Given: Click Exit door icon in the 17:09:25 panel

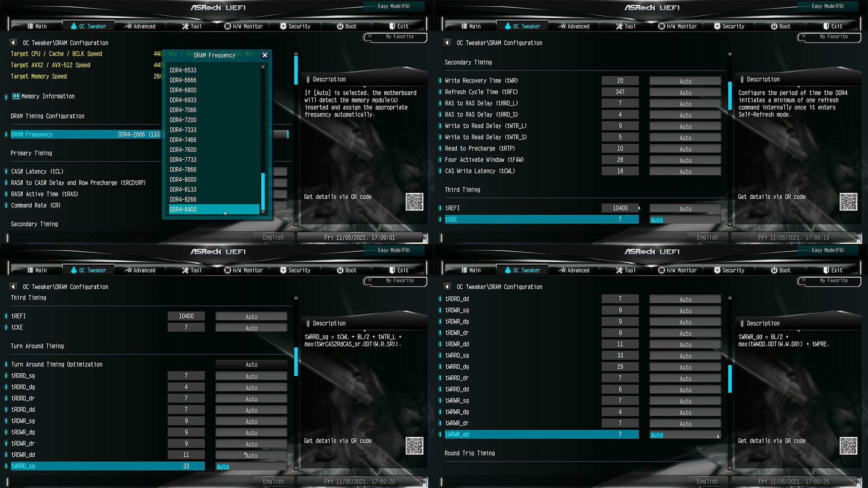Looking at the screenshot, I should point(826,270).
